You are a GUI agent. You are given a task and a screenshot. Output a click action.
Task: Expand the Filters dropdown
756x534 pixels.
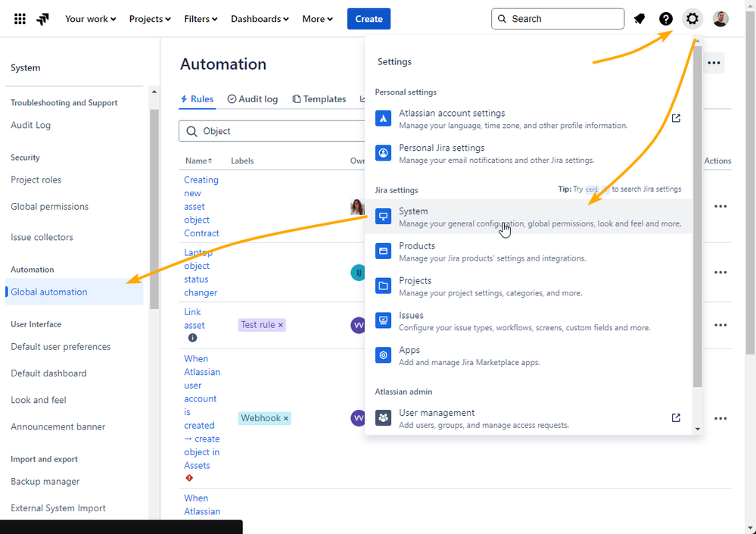tap(201, 19)
